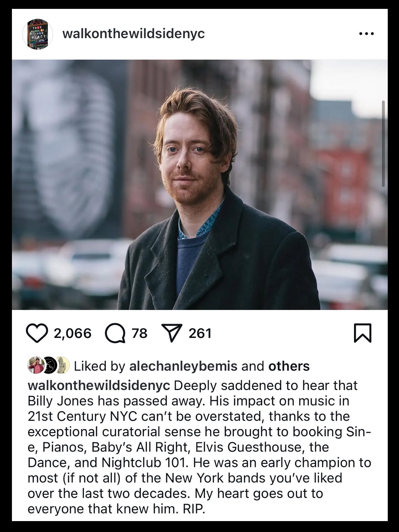Open the 78 comments count
Image resolution: width=399 pixels, height=532 pixels.
(139, 333)
